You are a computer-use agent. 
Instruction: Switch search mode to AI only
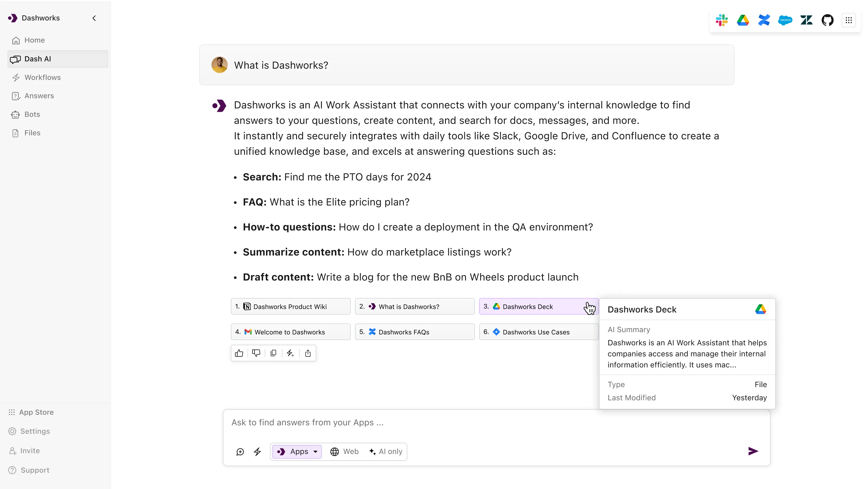[x=386, y=451]
